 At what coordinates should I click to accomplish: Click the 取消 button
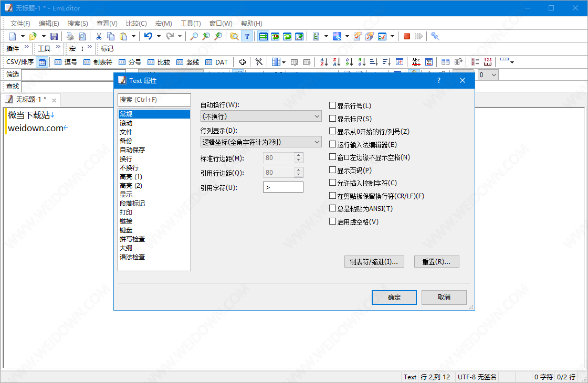444,297
